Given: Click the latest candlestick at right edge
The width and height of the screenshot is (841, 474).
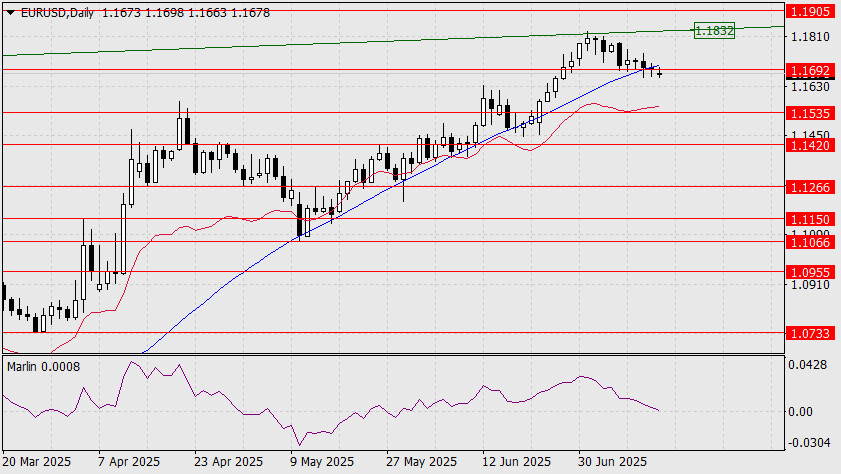Looking at the screenshot, I should click(659, 73).
